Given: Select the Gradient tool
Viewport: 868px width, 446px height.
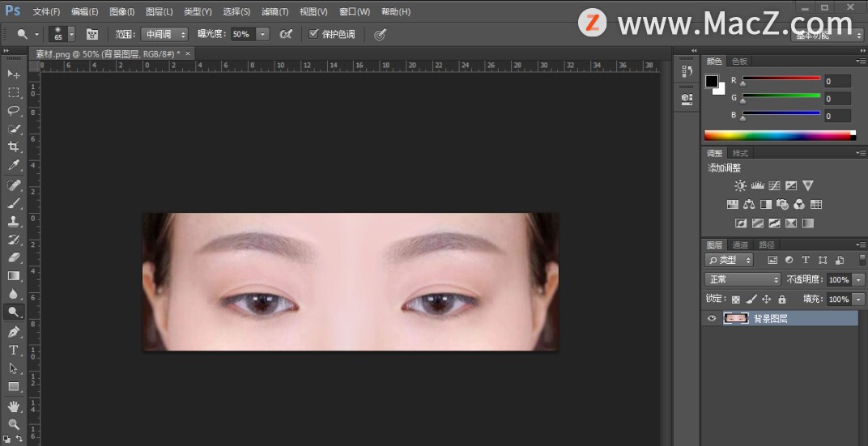Looking at the screenshot, I should [14, 276].
